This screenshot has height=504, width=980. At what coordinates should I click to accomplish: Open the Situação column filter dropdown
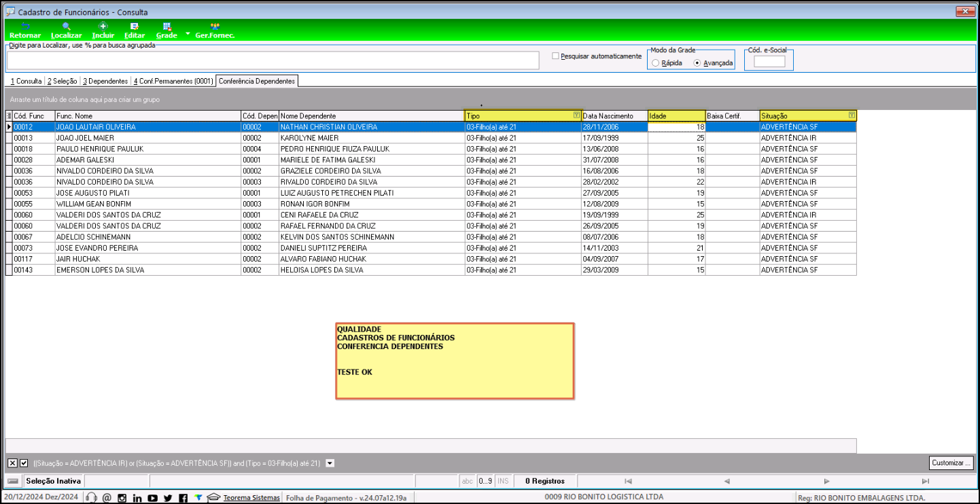coord(852,115)
